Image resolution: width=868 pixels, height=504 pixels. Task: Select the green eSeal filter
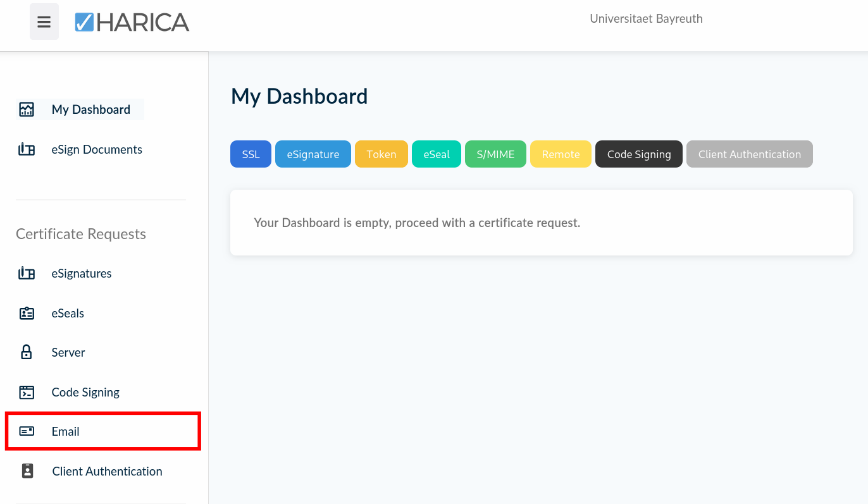tap(437, 154)
